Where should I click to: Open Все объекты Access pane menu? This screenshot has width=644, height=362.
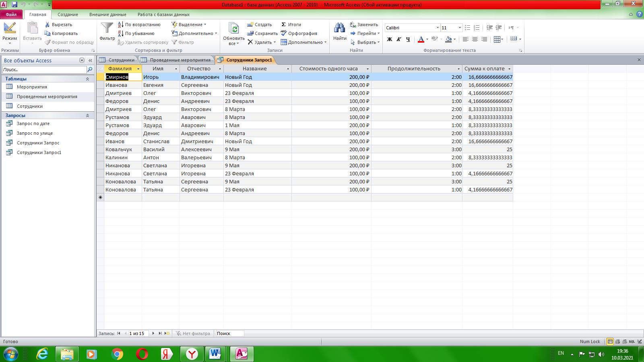click(x=82, y=60)
